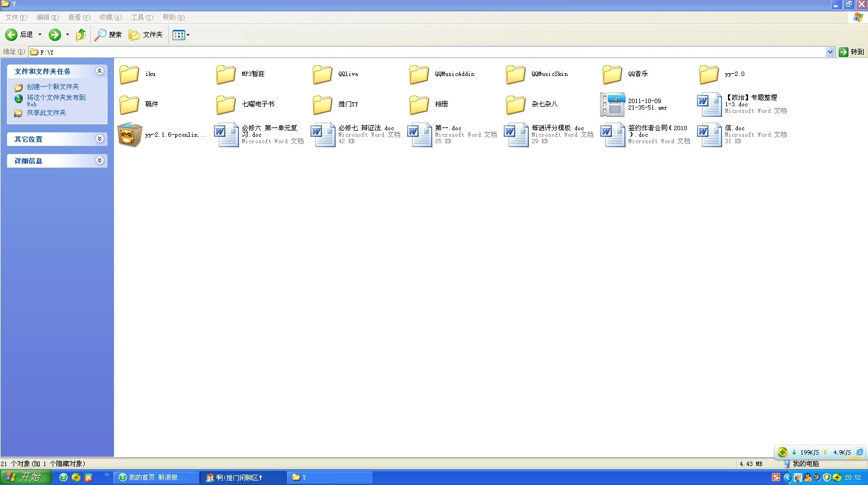Switch to 我的首页 新浪微 taskbar window
Image resolution: width=868 pixels, height=485 pixels.
pos(156,477)
